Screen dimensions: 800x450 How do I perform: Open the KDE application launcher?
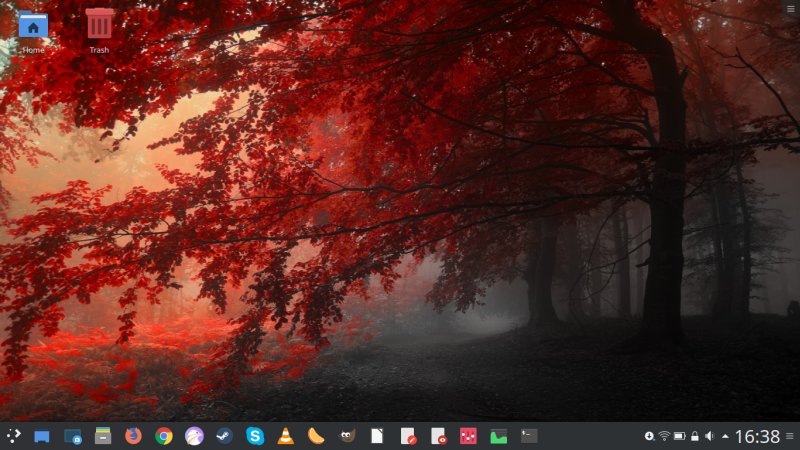click(x=12, y=436)
